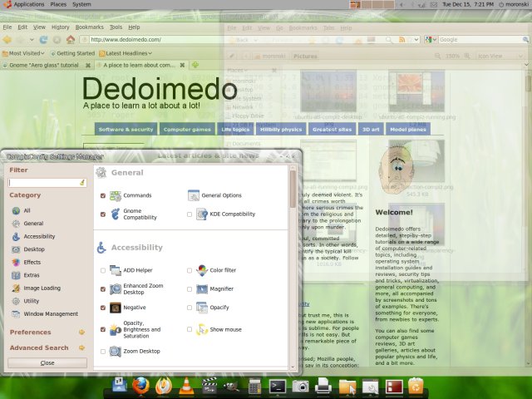Open the Firefox History menu
This screenshot has height=399, width=532.
(61, 27)
